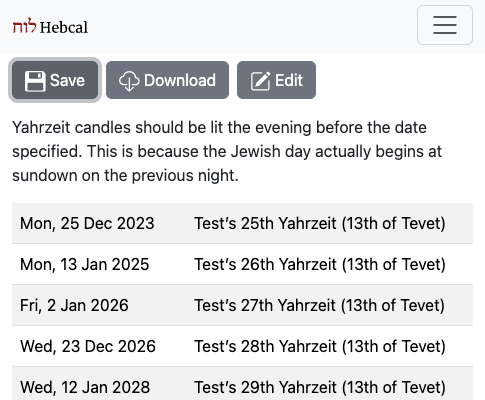Click the Save button
This screenshot has width=485, height=400.
(x=55, y=80)
